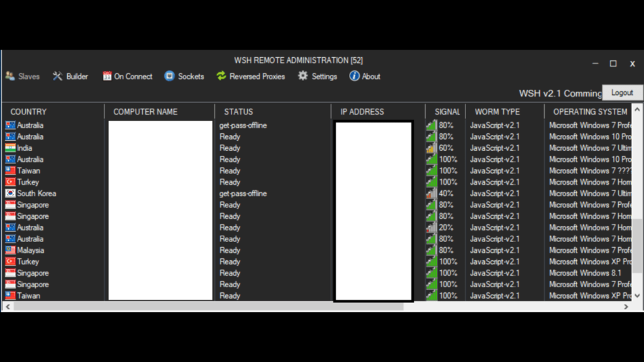Select the Malaysia country text
This screenshot has height=362, width=644.
pyautogui.click(x=30, y=250)
